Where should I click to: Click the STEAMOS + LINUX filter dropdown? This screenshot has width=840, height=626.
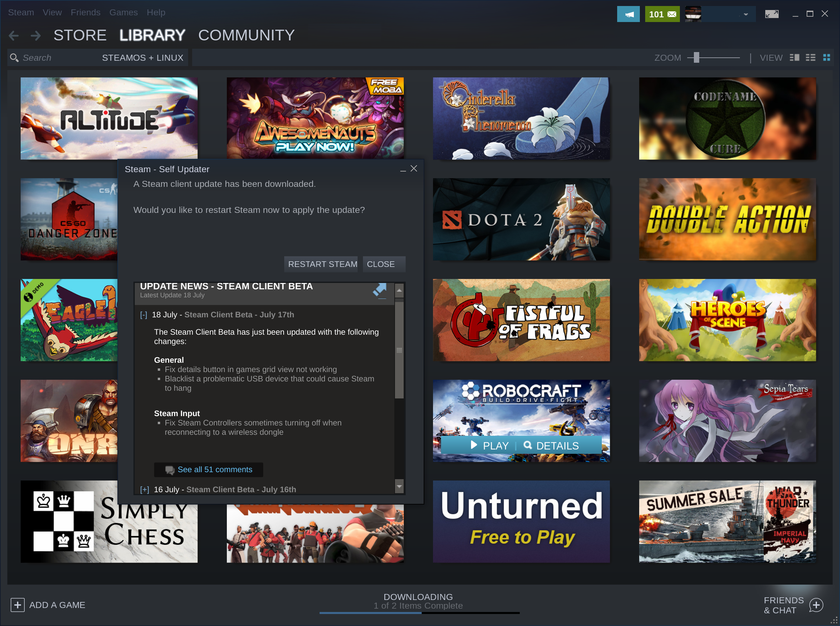tap(142, 57)
